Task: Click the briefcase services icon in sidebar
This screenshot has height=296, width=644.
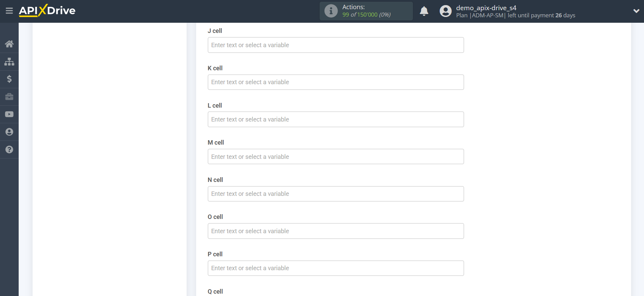Action: (x=9, y=97)
